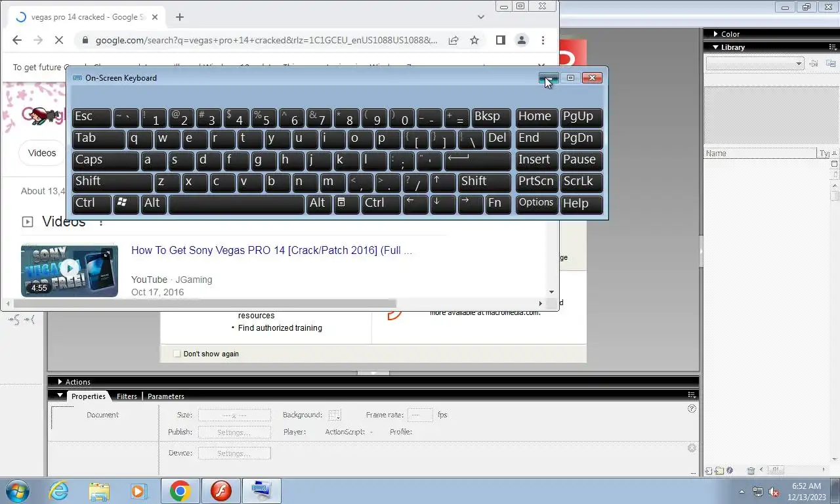The image size is (840, 504).
Task: Open Windows Explorer from taskbar
Action: [99, 491]
